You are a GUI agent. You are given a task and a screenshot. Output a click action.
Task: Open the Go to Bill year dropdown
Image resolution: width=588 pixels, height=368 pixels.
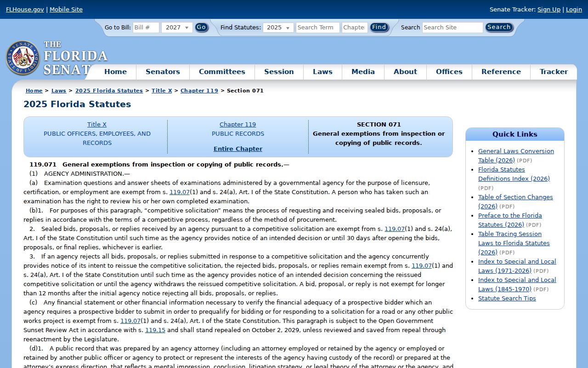click(177, 28)
